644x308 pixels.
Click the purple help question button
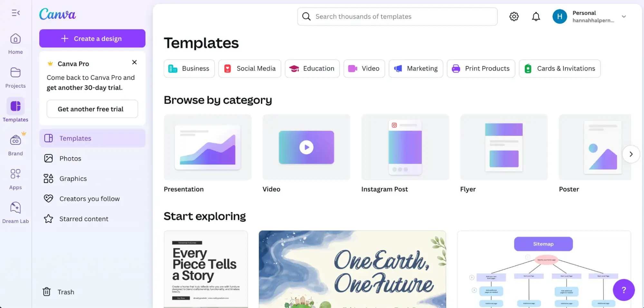coord(623,290)
